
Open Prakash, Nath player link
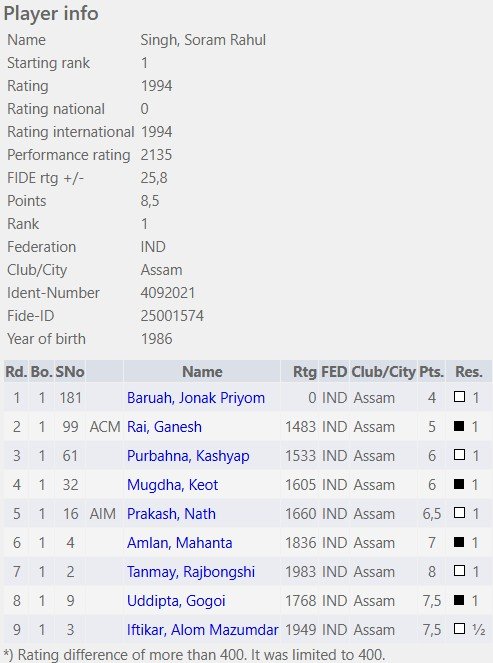pyautogui.click(x=171, y=514)
